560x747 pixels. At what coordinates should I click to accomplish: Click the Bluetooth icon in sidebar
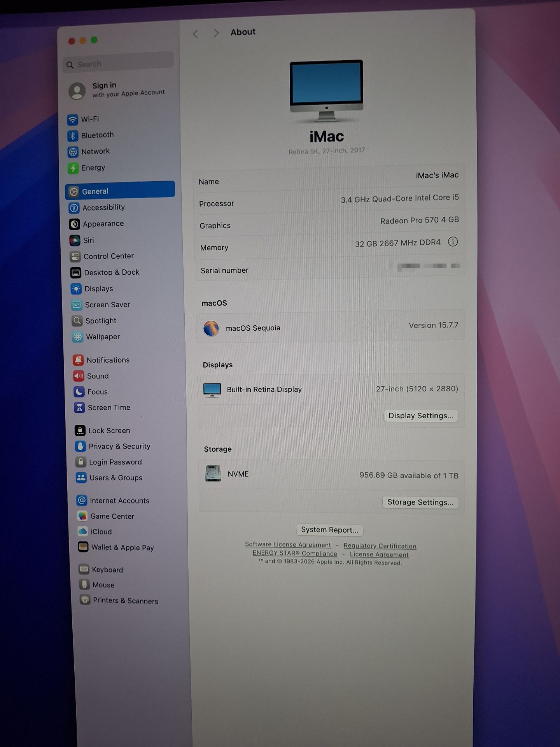pos(73,135)
